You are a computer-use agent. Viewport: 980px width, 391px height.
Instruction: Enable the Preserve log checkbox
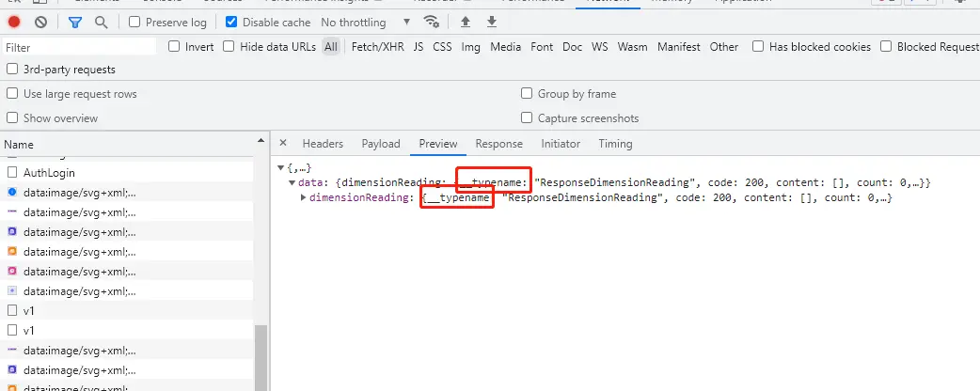[x=135, y=22]
